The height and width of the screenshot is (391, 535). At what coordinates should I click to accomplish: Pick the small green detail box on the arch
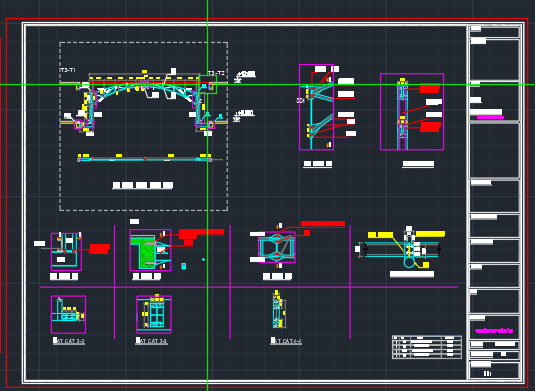pos(207,84)
